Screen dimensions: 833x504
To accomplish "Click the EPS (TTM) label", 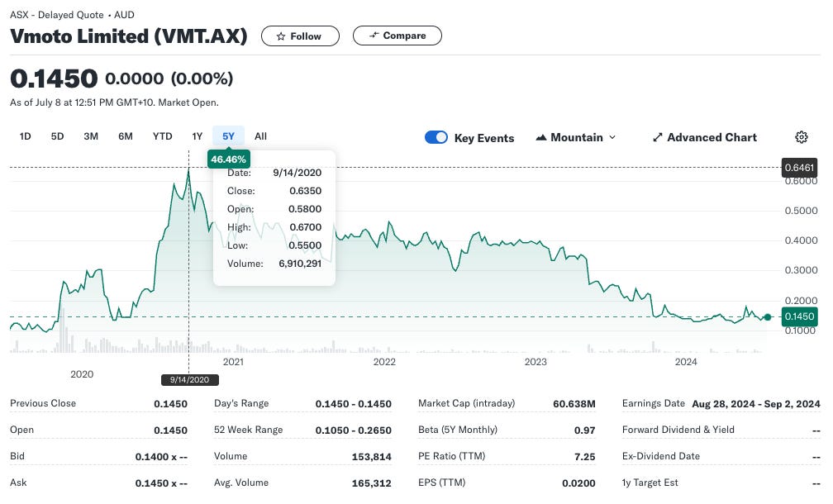I will pos(441,483).
